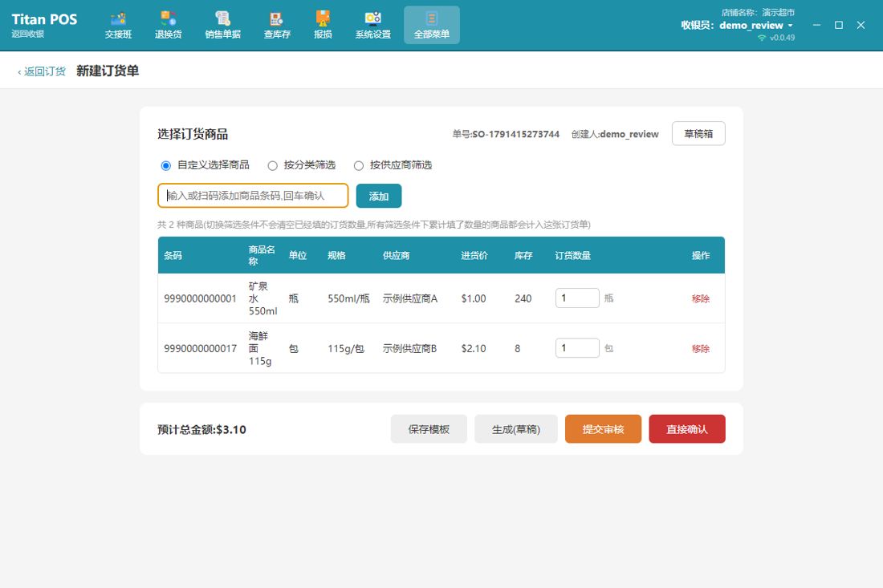Screen dimensions: 883x588
Task: Open the 草稿箱 drafts button
Action: (x=698, y=134)
